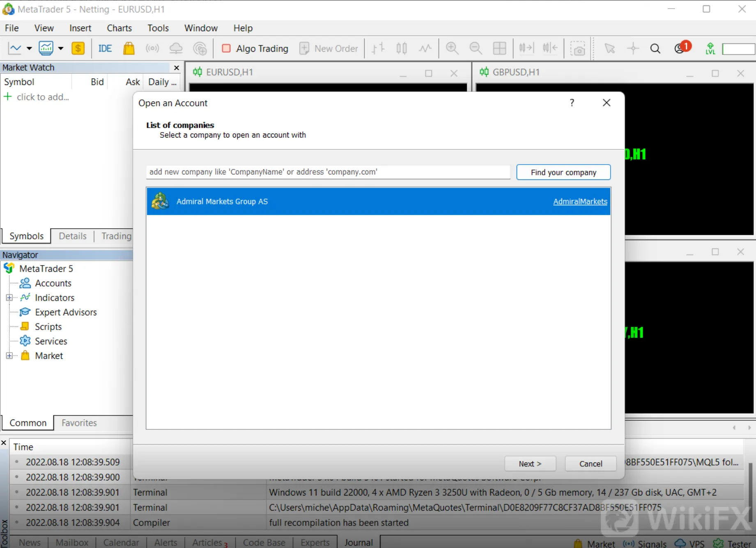Switch chart to candlesticks mode
This screenshot has height=548, width=756.
(402, 48)
